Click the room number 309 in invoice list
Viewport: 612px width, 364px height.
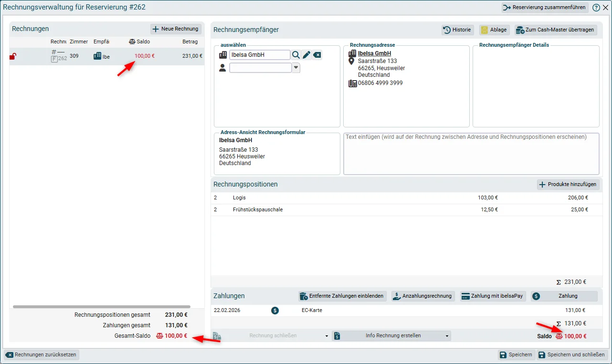[x=74, y=56]
